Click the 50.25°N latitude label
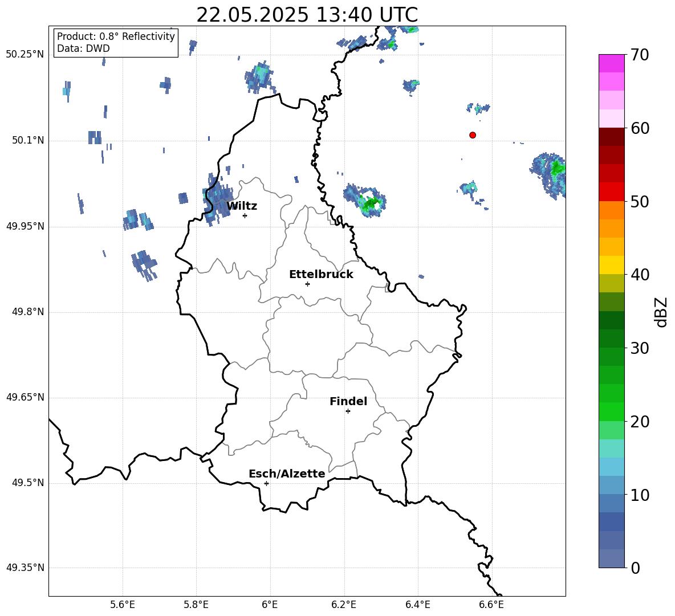 point(25,55)
